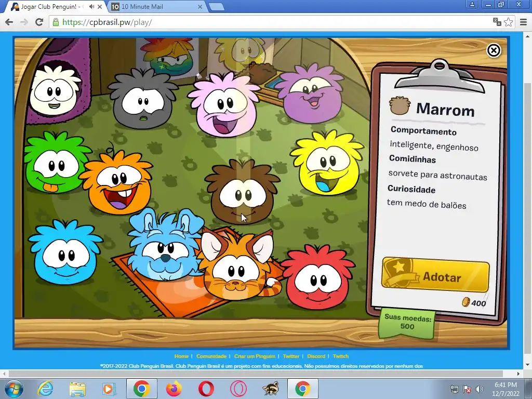Open the Twitch link

click(x=341, y=356)
